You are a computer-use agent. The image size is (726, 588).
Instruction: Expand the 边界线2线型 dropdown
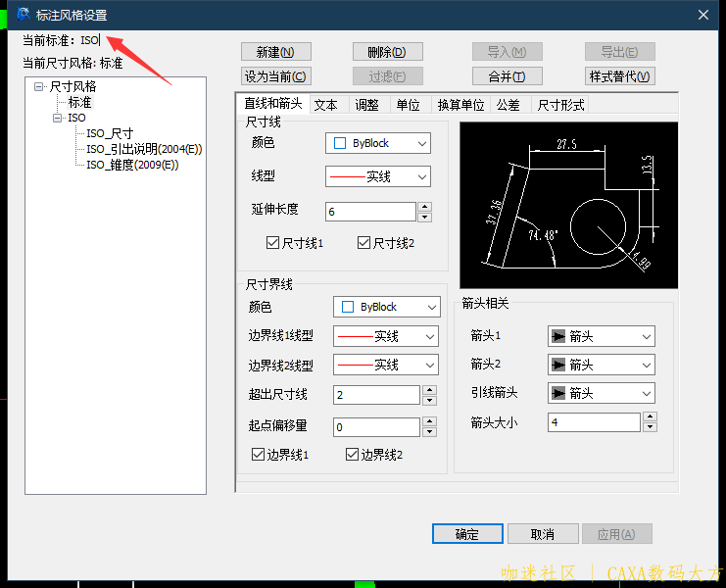pyautogui.click(x=430, y=365)
